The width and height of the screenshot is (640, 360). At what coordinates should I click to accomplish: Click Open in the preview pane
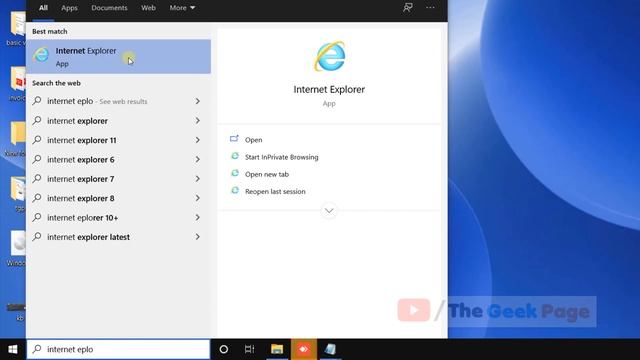click(253, 140)
